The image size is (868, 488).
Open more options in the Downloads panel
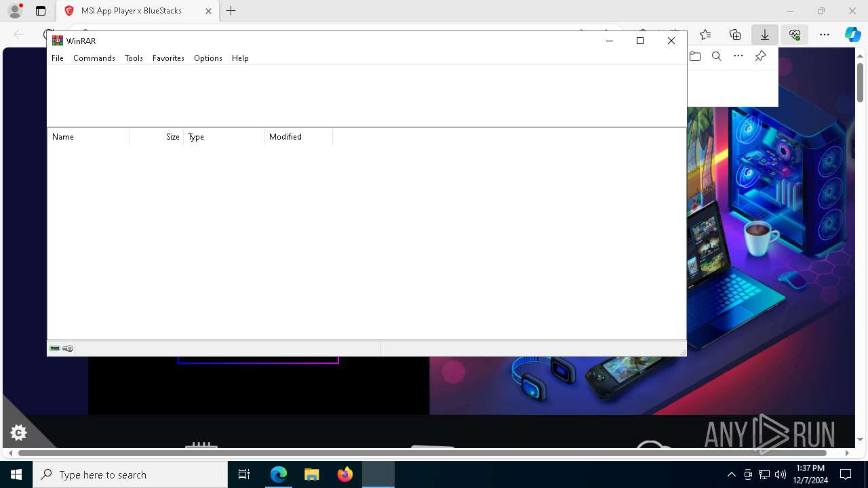click(x=738, y=56)
